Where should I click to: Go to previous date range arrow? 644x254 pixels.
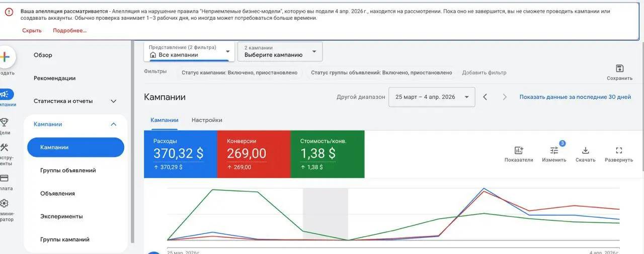tap(485, 97)
